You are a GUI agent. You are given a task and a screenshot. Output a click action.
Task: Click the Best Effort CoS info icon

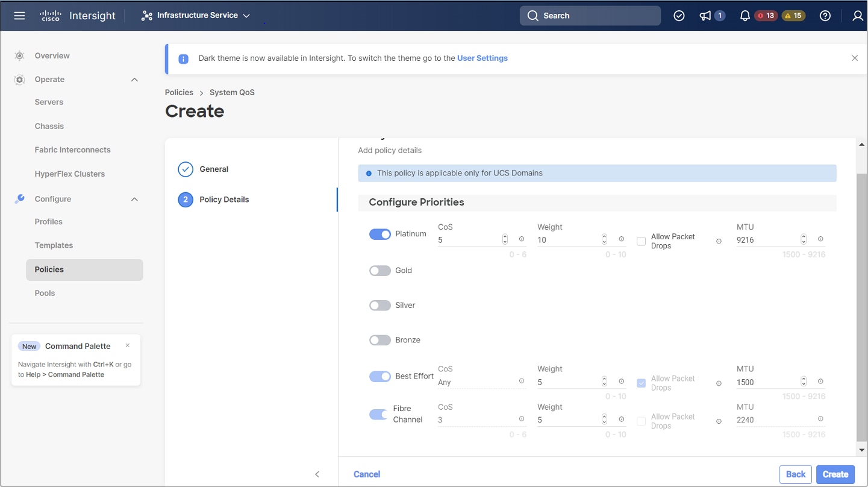[x=522, y=381]
